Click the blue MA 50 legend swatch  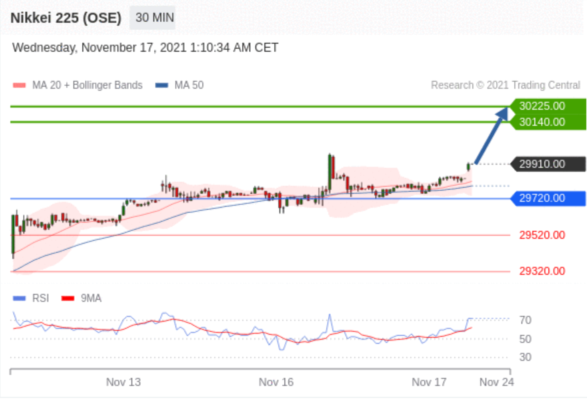click(x=162, y=85)
